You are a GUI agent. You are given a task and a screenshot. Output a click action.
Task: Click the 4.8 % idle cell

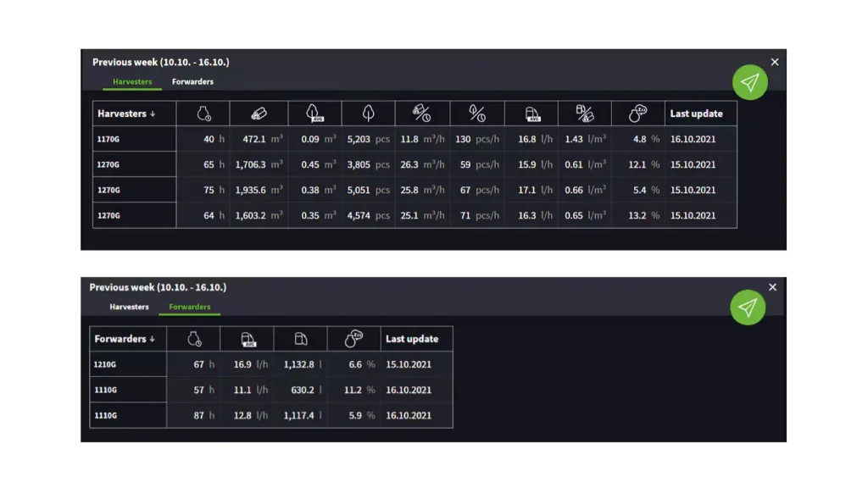point(638,139)
